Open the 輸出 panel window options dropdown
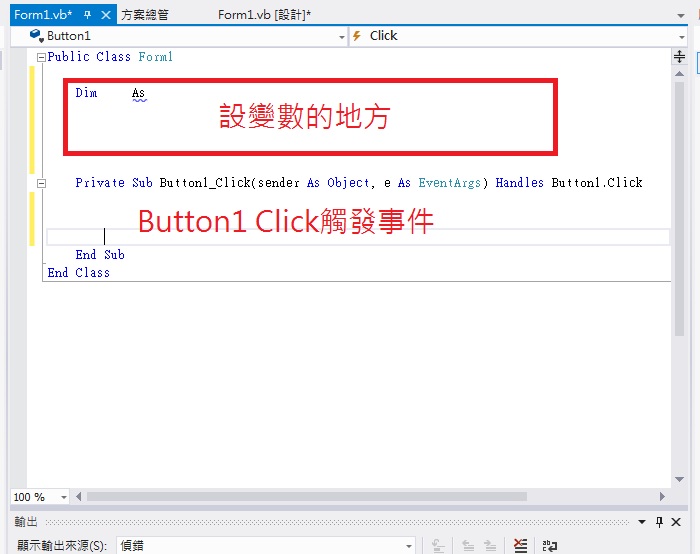 tap(642, 521)
